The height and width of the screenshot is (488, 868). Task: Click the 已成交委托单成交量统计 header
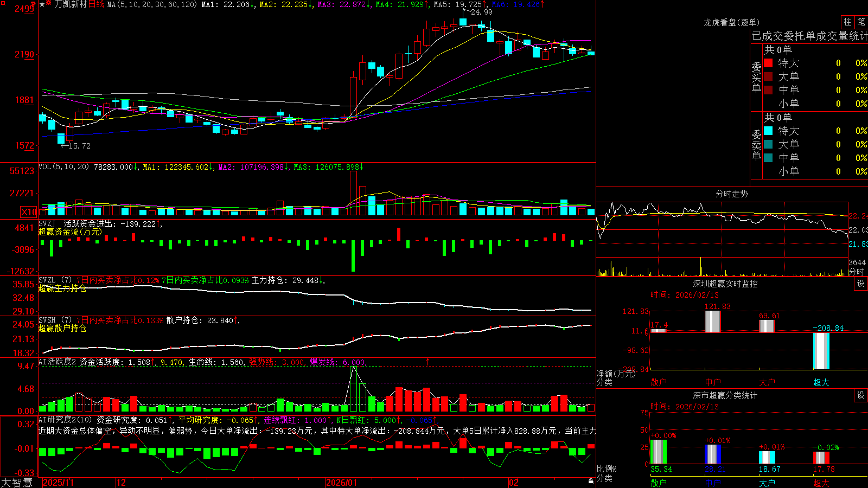809,36
